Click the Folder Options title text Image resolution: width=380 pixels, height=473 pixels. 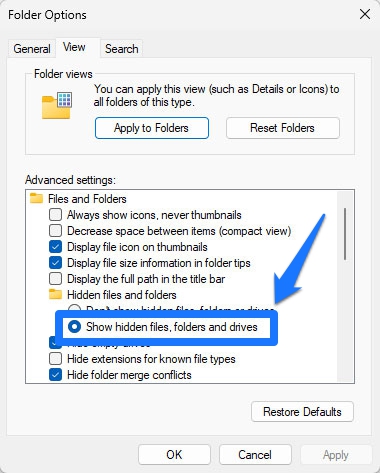coord(47,15)
